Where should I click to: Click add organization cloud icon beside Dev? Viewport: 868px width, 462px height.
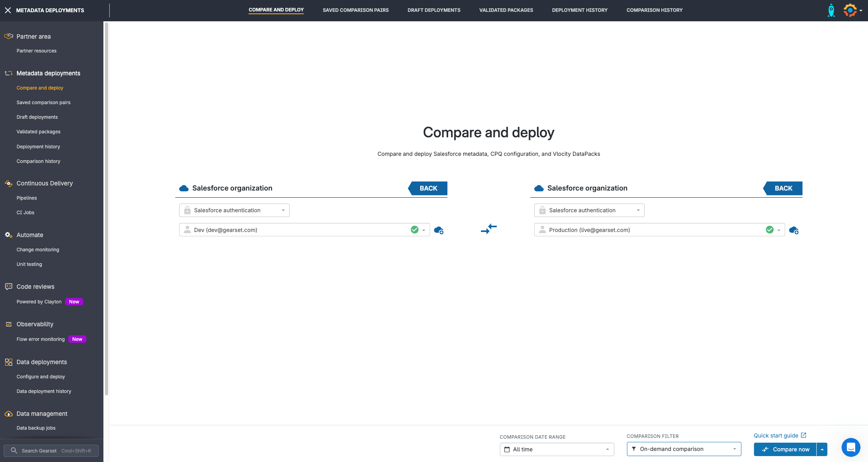438,230
